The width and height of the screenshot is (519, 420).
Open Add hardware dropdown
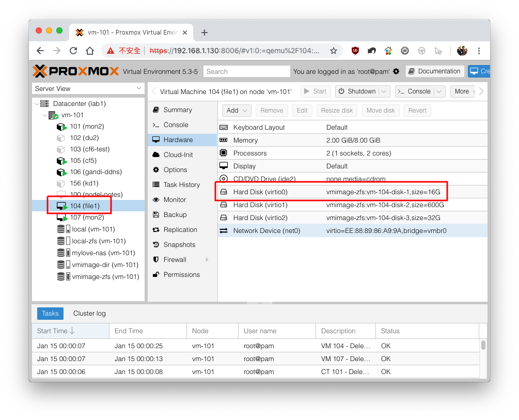237,111
